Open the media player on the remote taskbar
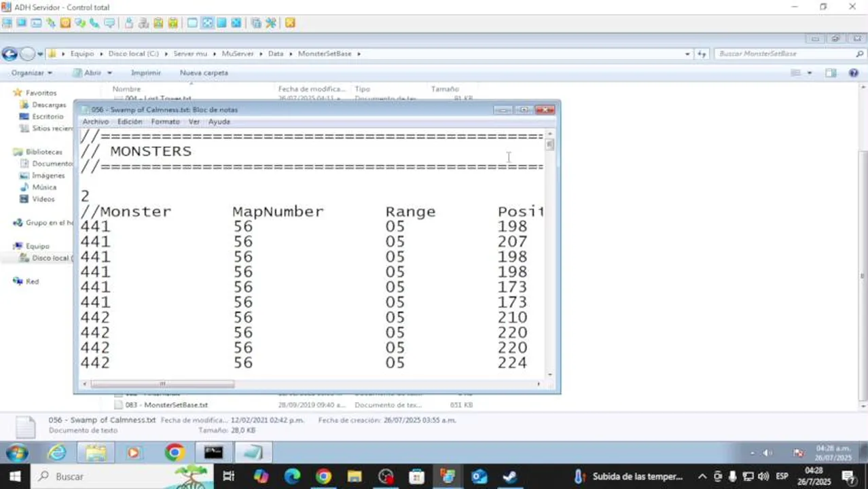The width and height of the screenshot is (868, 489). tap(134, 452)
